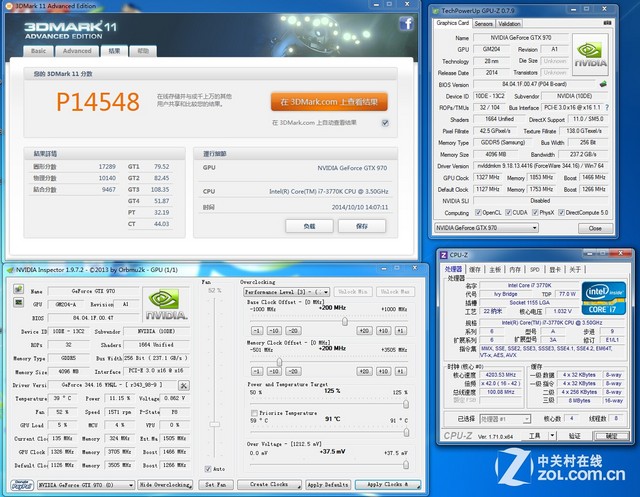
Task: Open the 帮助 tab in 3DMark
Action: pyautogui.click(x=143, y=51)
